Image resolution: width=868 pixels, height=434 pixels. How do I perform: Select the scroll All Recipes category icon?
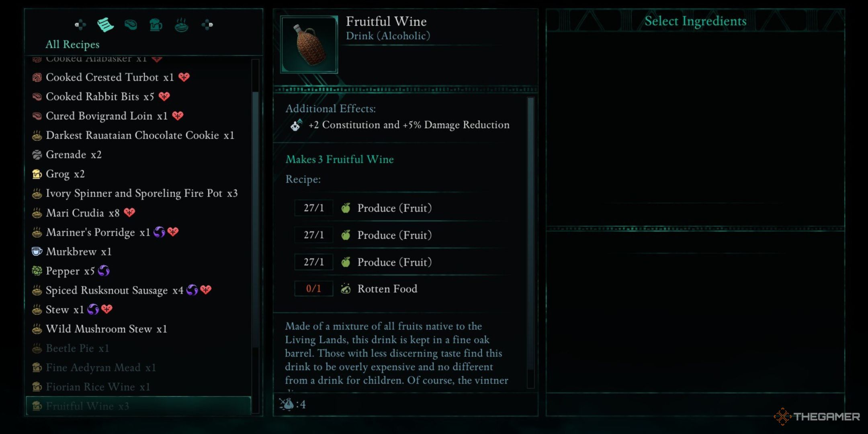click(x=105, y=25)
